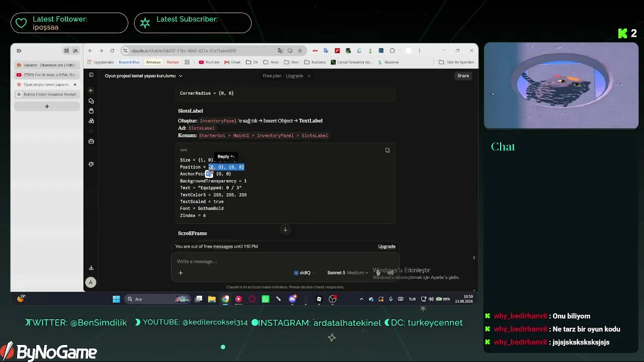Screen dimensions: 644x362
Task: Open the vidIQ dropdown in composer
Action: 304,273
